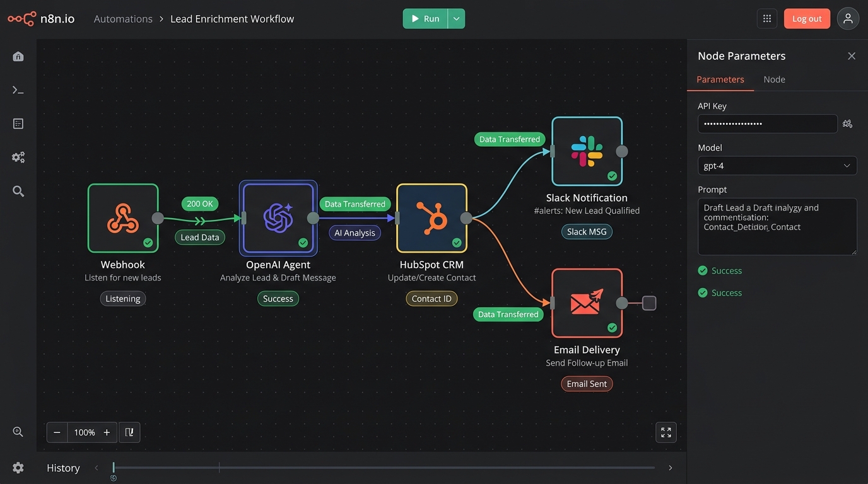Click into the Prompt text area
Image resolution: width=868 pixels, height=484 pixels.
point(777,226)
